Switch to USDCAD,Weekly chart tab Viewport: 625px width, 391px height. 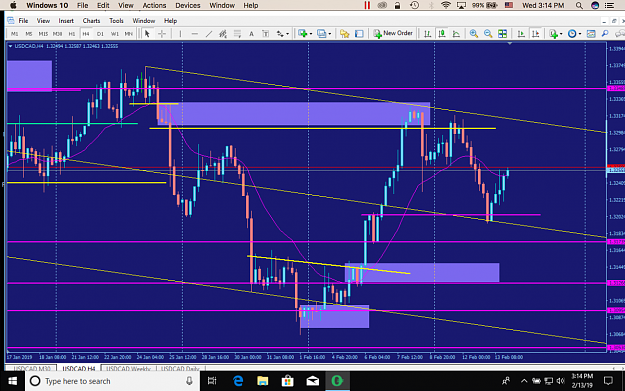(128, 368)
